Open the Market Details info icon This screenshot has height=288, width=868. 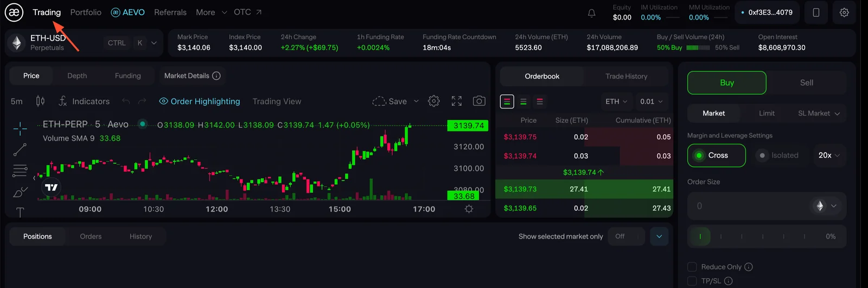[x=216, y=76]
